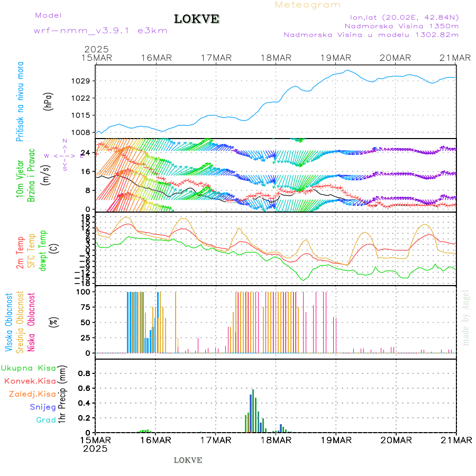The width and height of the screenshot is (476, 476).
Task: Click the lon,lat coordinates text
Action: 401,17
